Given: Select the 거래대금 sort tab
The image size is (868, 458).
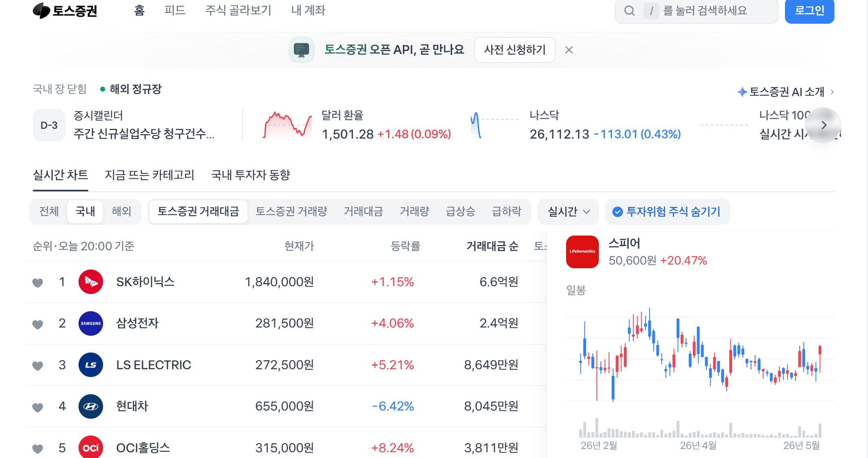Looking at the screenshot, I should pos(363,211).
